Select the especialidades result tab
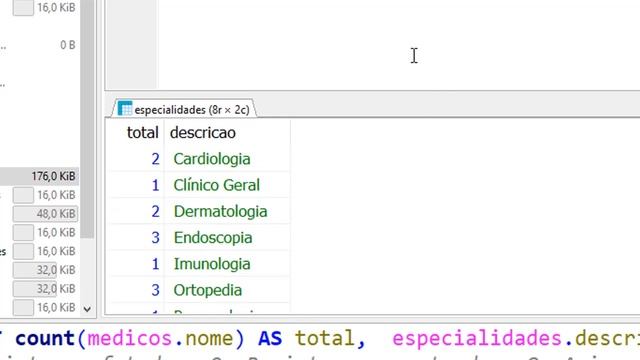640x360 pixels. click(184, 109)
